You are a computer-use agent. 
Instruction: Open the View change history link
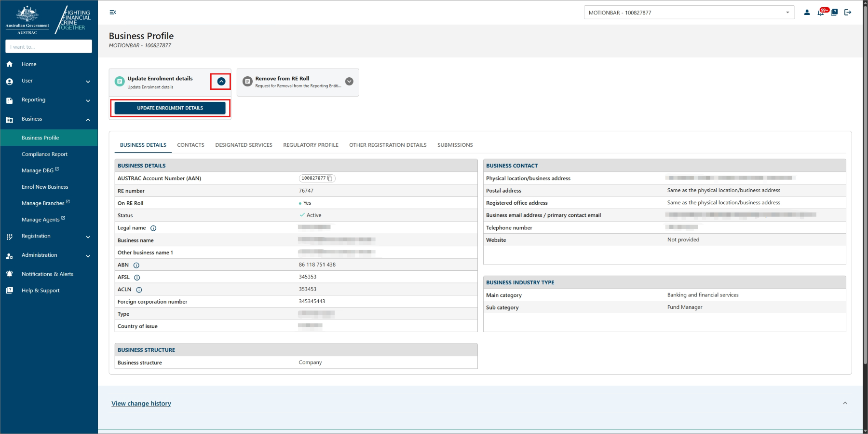(141, 404)
